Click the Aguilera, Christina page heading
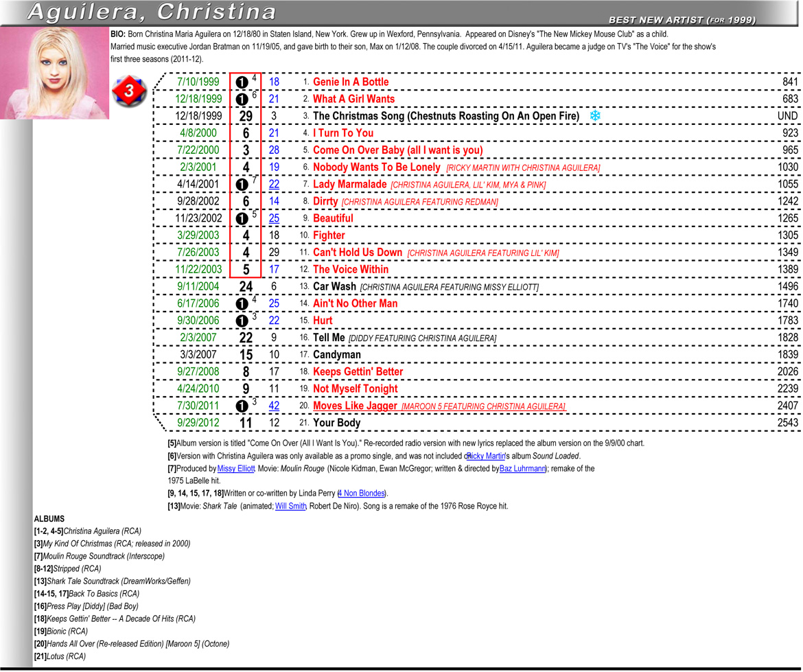Viewport: 803px width, 672px height. point(152,12)
